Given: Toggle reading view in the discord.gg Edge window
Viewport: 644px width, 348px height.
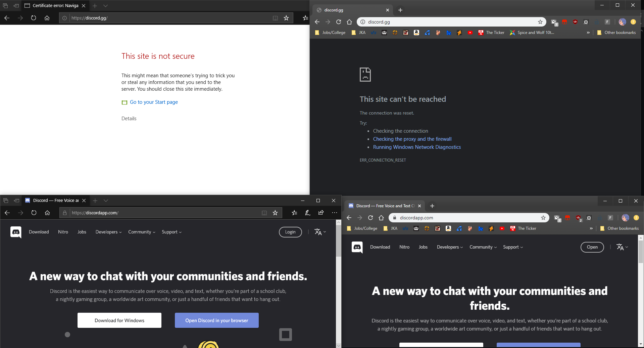Looking at the screenshot, I should click(275, 18).
